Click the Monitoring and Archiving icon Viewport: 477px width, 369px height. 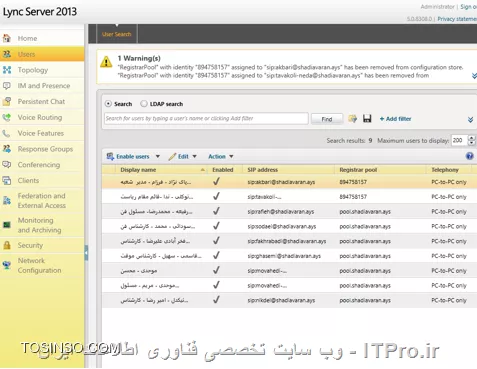[7, 225]
